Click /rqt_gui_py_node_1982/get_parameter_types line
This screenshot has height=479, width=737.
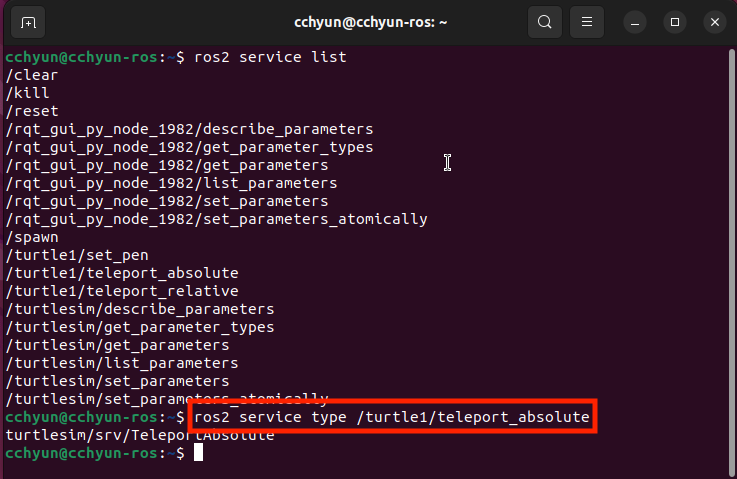click(189, 147)
